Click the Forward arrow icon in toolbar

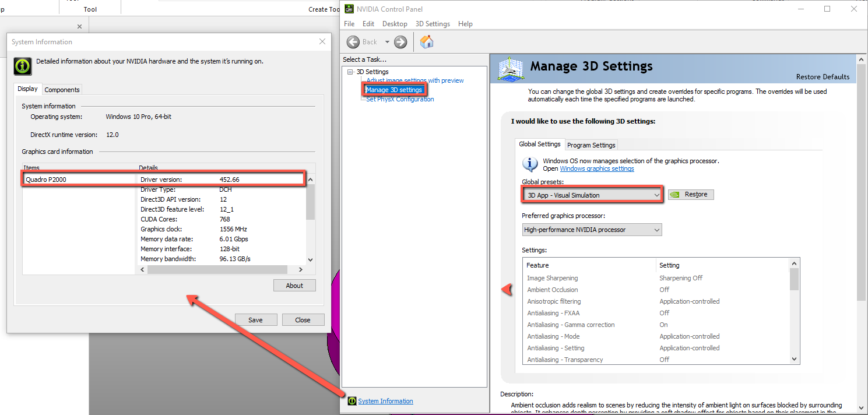400,42
